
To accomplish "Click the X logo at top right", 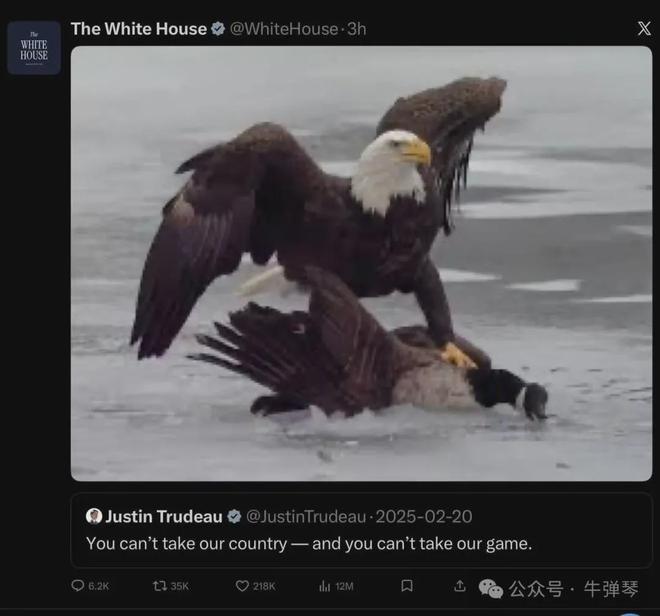I will [x=644, y=29].
